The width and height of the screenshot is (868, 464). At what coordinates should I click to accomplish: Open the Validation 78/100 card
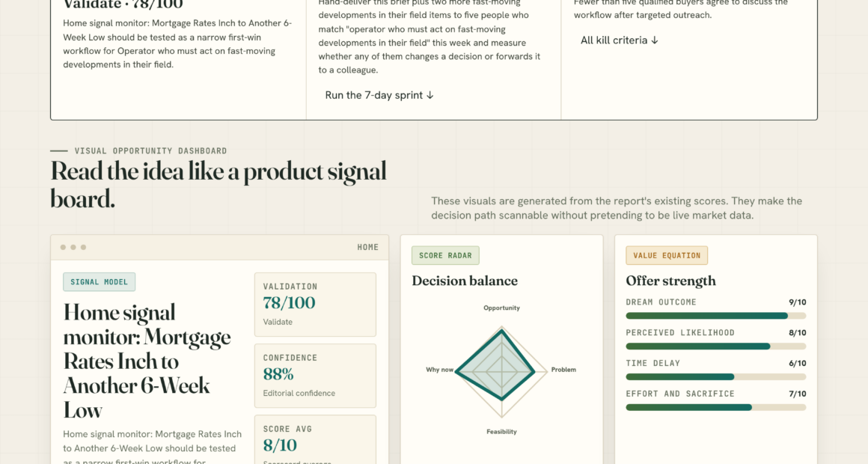point(315,305)
